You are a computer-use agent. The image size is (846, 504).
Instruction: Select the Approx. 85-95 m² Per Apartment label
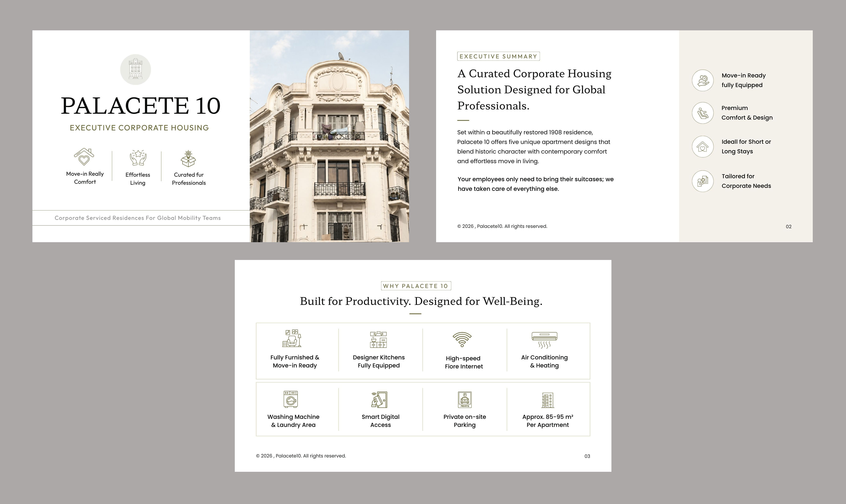pos(548,421)
